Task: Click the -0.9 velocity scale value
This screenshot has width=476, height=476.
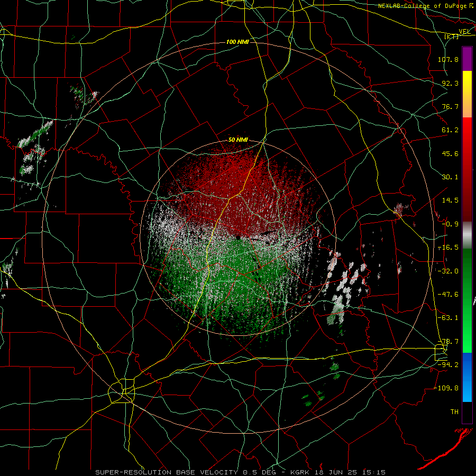Action: [x=450, y=224]
